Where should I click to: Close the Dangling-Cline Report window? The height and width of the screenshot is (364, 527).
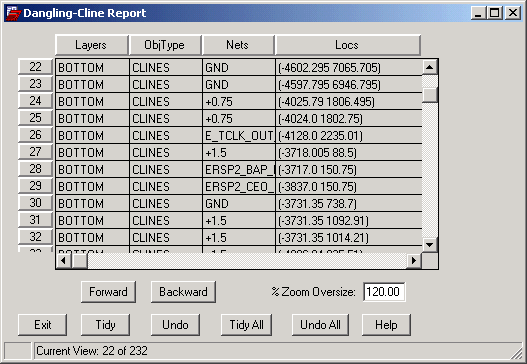(x=513, y=13)
